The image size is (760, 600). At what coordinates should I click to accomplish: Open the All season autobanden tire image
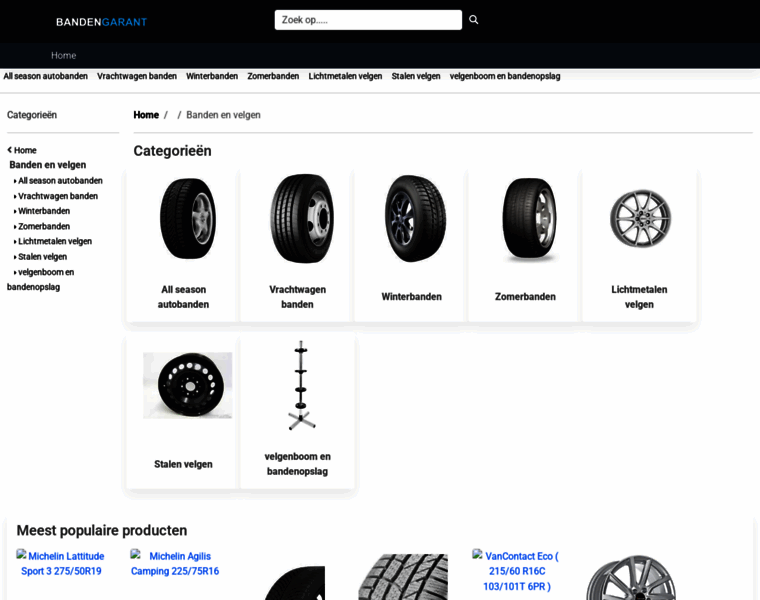pyautogui.click(x=188, y=219)
